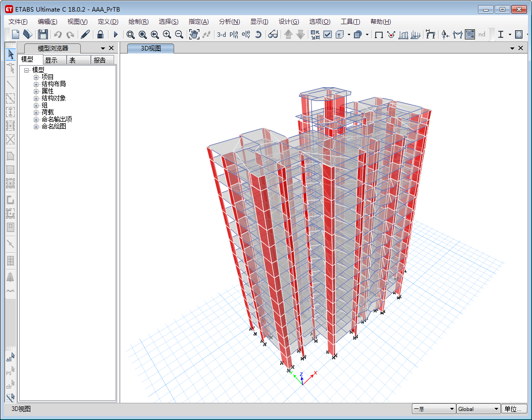Show undeformed shape
The height and width of the screenshot is (420, 532).
(379, 35)
